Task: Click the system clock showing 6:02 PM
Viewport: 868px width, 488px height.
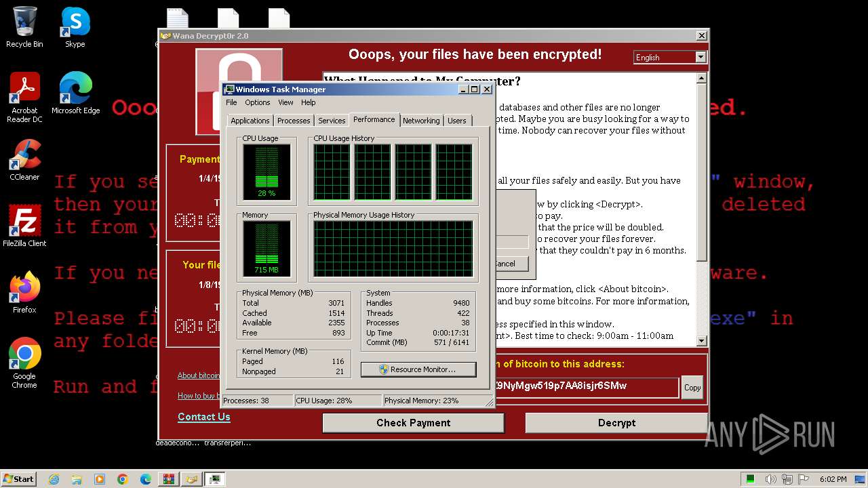Action: coord(832,479)
